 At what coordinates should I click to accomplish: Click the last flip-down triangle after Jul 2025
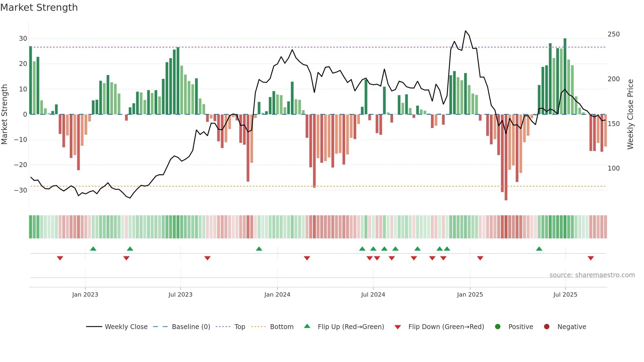click(x=591, y=258)
